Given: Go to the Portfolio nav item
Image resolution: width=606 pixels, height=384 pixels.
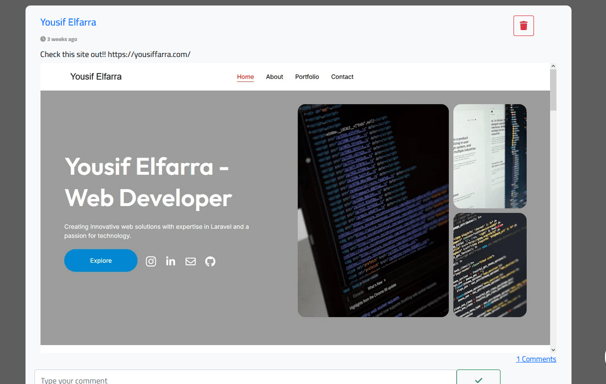Looking at the screenshot, I should (x=307, y=77).
